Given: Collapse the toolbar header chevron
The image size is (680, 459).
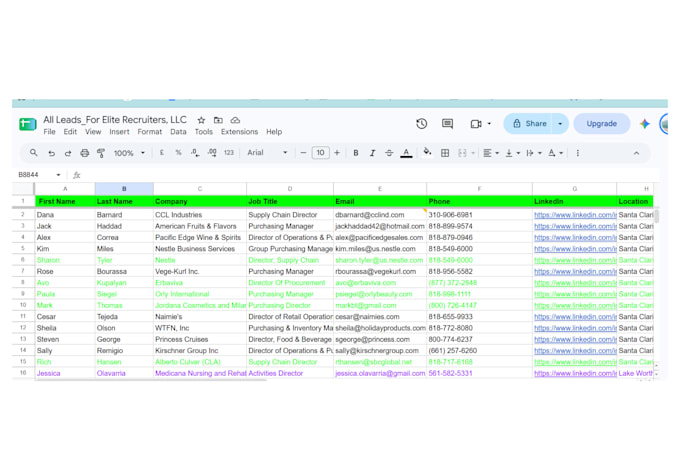Looking at the screenshot, I should (x=636, y=153).
